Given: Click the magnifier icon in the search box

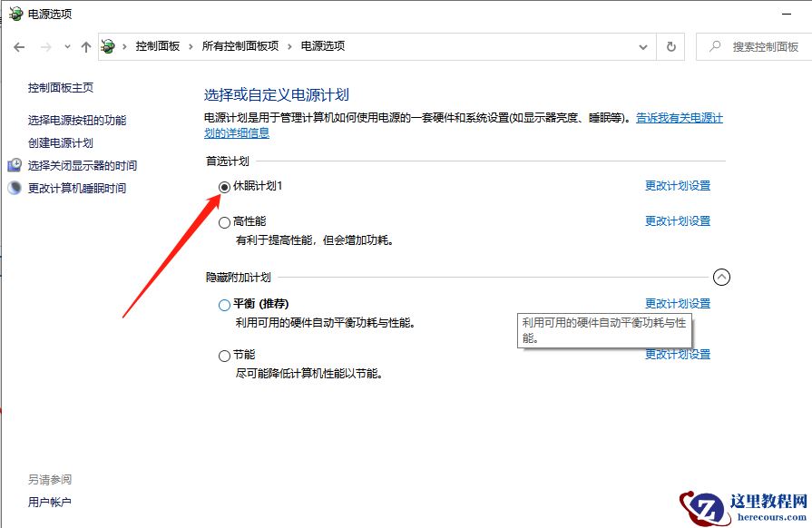Looking at the screenshot, I should point(716,46).
